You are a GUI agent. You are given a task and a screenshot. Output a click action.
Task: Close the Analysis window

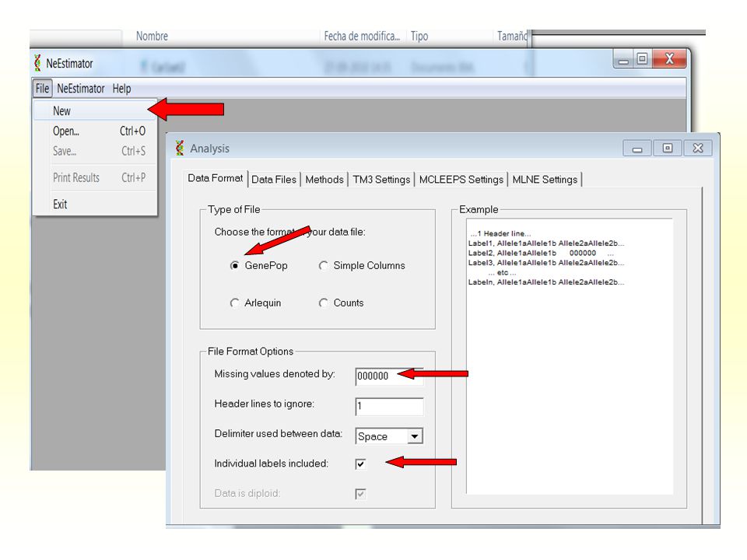(698, 149)
